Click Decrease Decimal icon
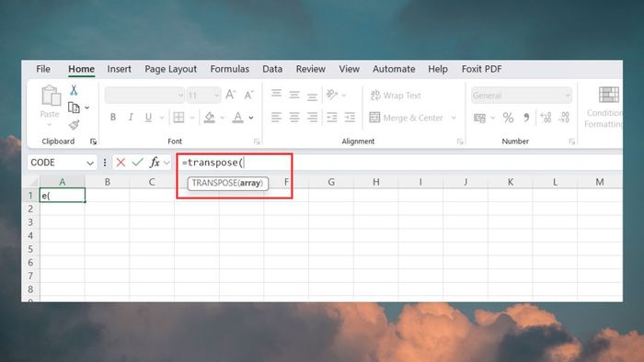644x362 pixels. (564, 119)
